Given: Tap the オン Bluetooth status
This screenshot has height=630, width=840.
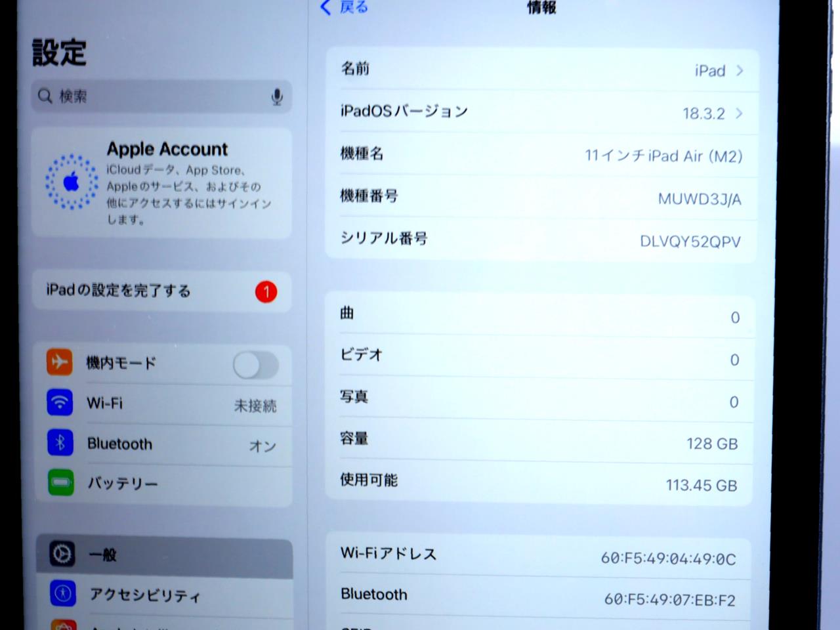Looking at the screenshot, I should click(x=262, y=446).
